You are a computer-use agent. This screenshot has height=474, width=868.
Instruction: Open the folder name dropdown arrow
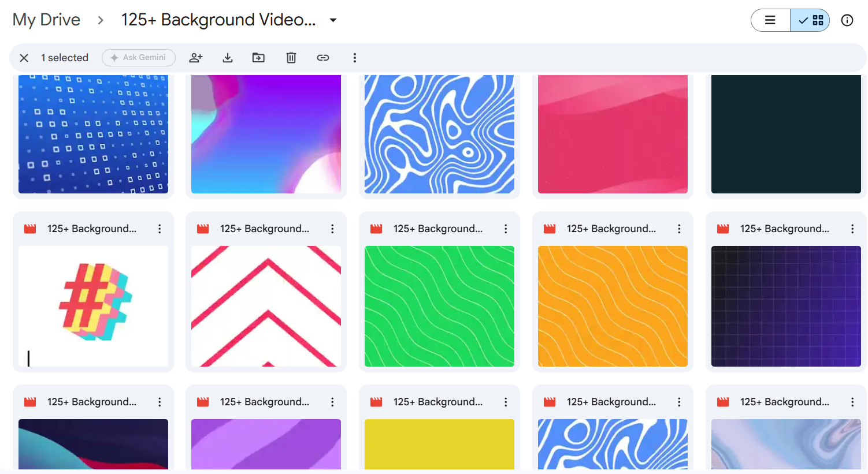click(x=333, y=20)
